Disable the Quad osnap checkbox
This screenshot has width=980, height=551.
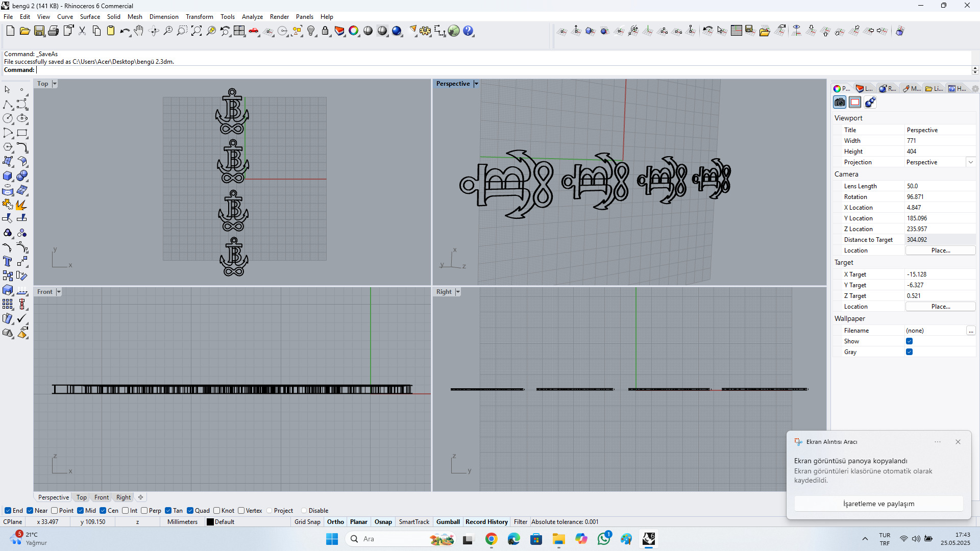[x=190, y=511]
